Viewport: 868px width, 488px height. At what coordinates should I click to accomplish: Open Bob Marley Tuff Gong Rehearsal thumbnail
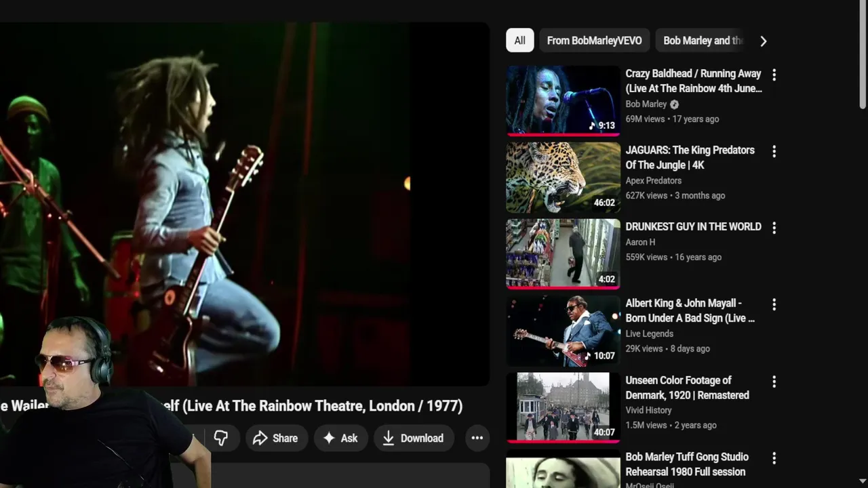pyautogui.click(x=563, y=469)
